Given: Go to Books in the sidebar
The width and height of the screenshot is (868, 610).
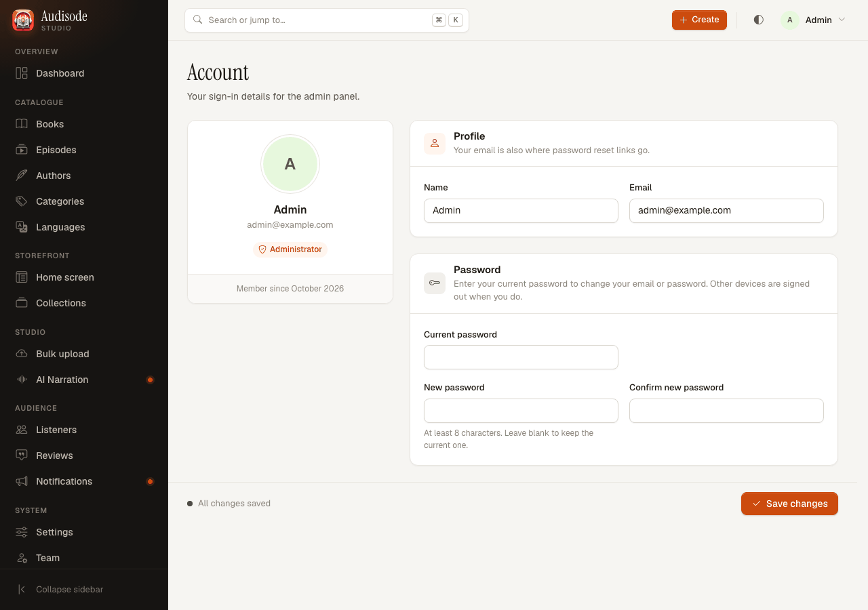Looking at the screenshot, I should pos(84,124).
